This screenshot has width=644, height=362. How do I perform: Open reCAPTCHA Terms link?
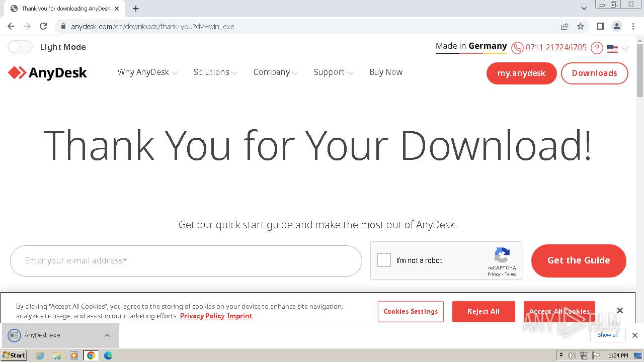tap(511, 274)
